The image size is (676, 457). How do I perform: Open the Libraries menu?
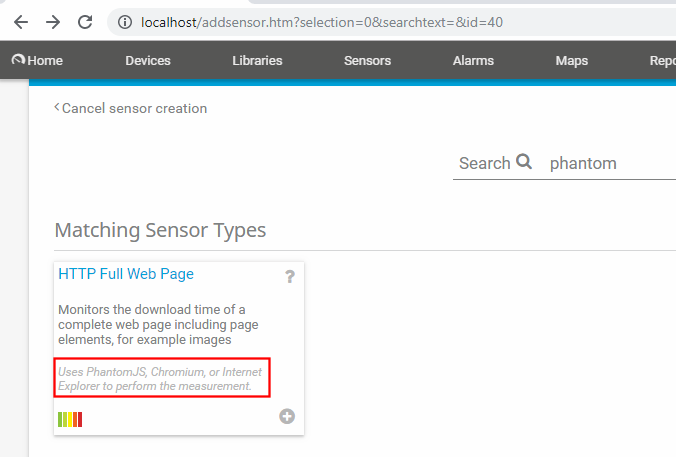[257, 61]
